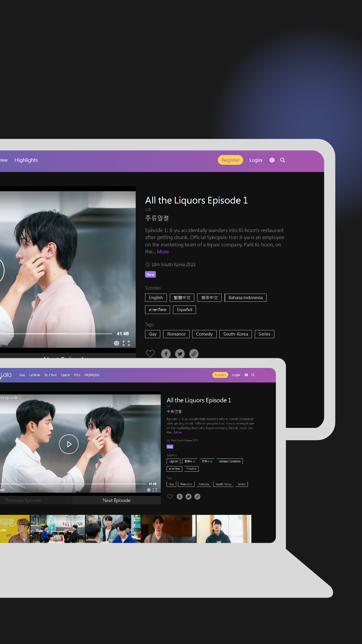Open the South-Korea tag on the tablet
This screenshot has height=644, width=362.
tap(236, 334)
